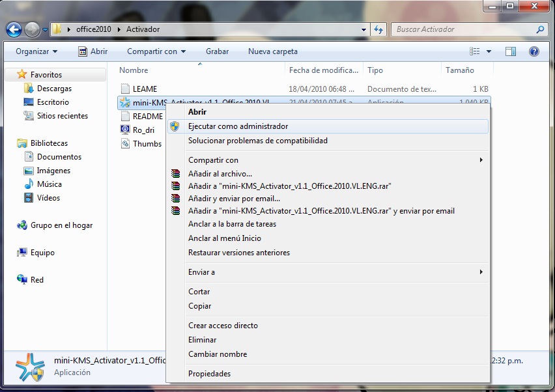Run as administrator via shield icon

(x=176, y=126)
